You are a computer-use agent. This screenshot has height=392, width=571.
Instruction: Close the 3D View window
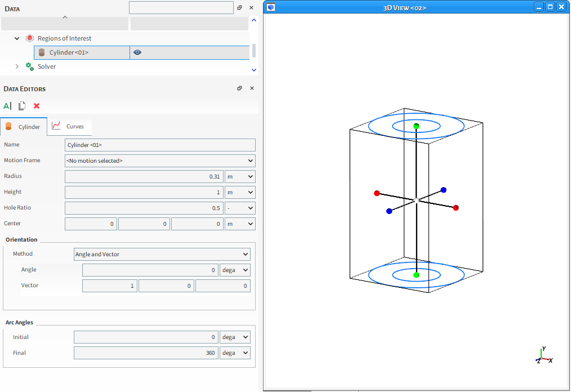point(561,7)
